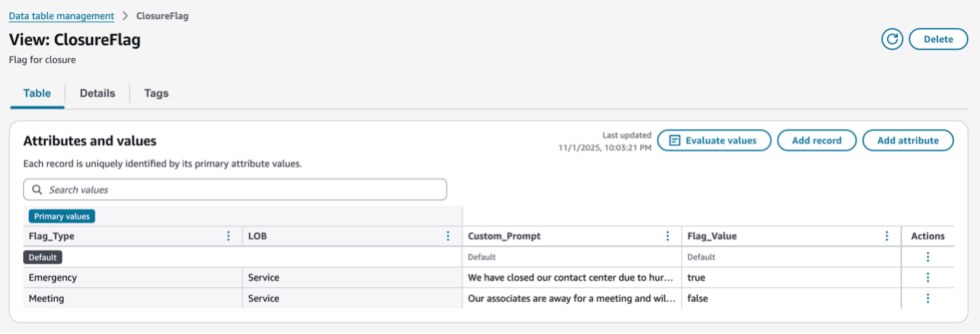980x334 pixels.
Task: Click the Emergency flag type cell
Action: [x=133, y=278]
